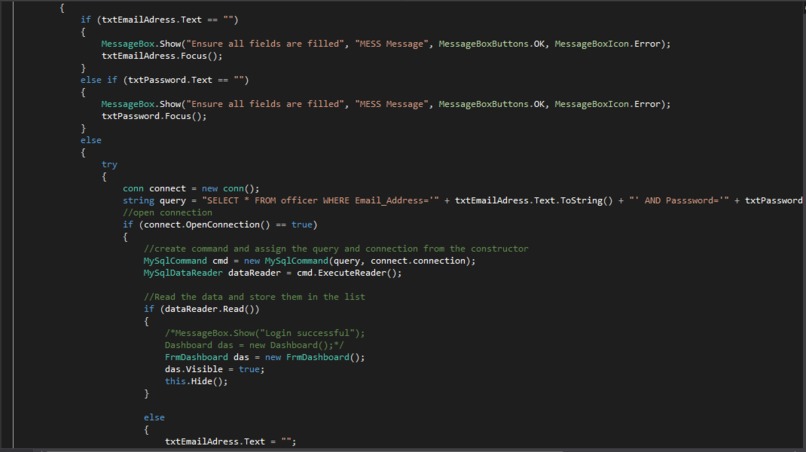This screenshot has width=806, height=452.
Task: Click the '//Read the data and store them' comment
Action: 254,297
